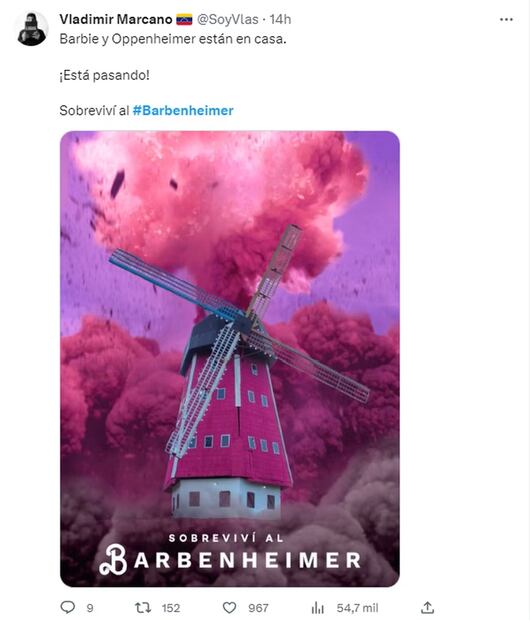This screenshot has height=620, width=530.
Task: Open the pink windmill poster image
Action: [x=230, y=359]
